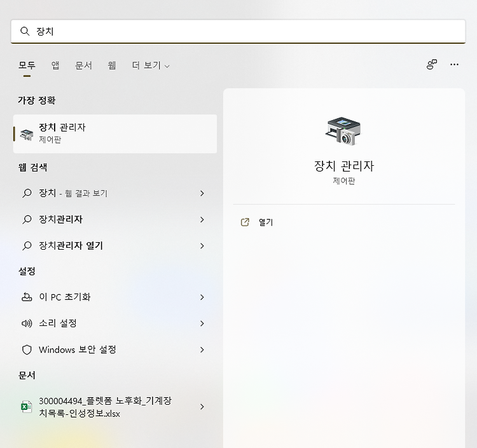This screenshot has width=477, height=448.
Task: Click the open-external icon next to 열기
Action: tap(245, 222)
